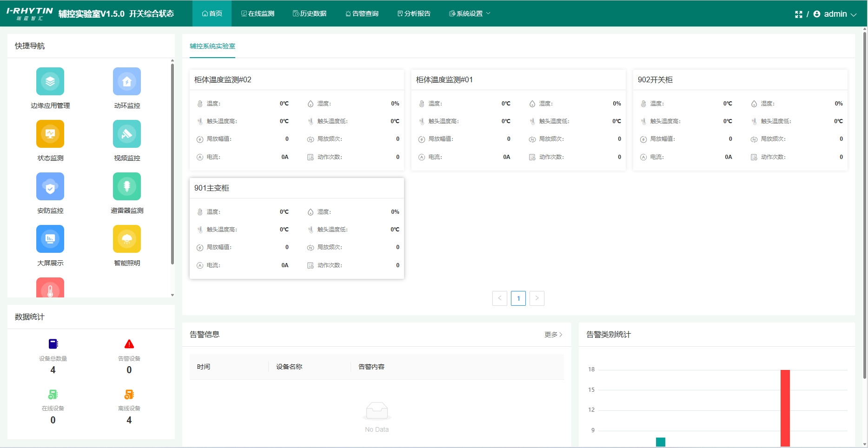Click the 状态监测 quick navigation icon

50,134
